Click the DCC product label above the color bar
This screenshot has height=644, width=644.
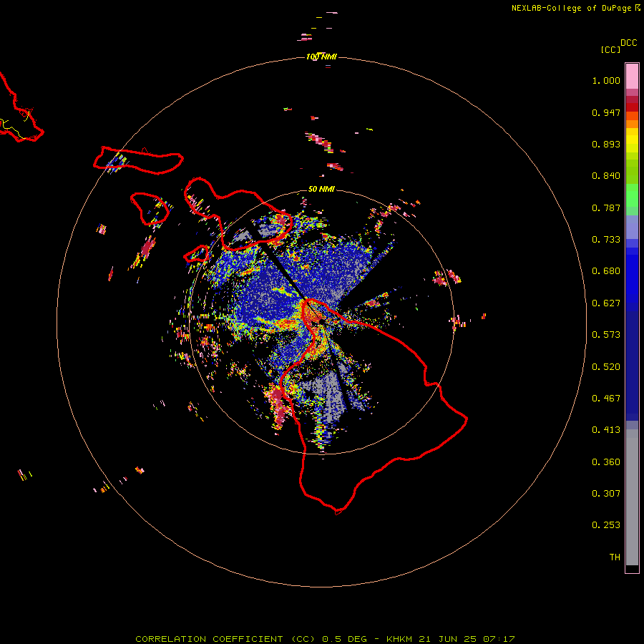click(x=628, y=43)
